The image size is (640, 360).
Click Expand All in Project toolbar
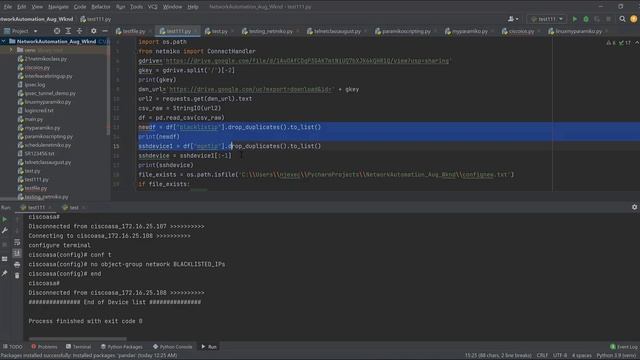pyautogui.click(x=68, y=31)
